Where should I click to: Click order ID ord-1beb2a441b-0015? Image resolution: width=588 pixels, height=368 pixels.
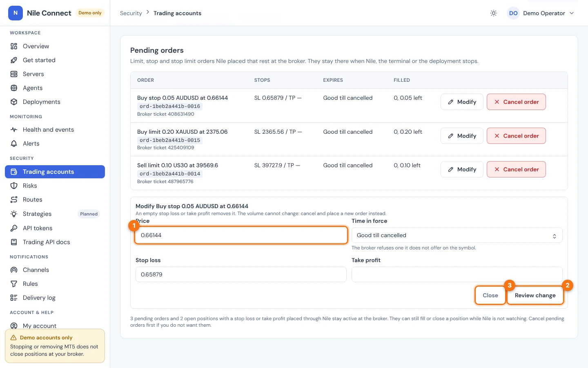click(x=170, y=140)
